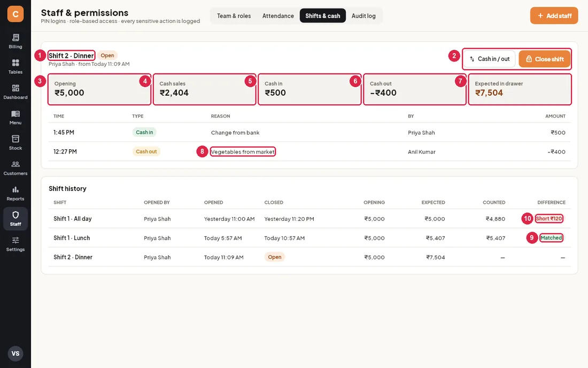Open Settings sliders icon

coord(16,240)
